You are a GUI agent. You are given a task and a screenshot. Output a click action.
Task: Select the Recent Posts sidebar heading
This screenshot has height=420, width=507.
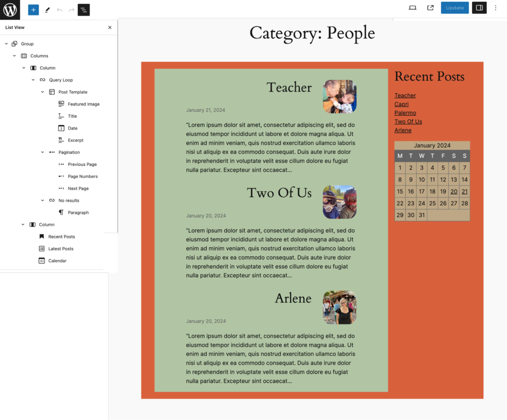[429, 77]
